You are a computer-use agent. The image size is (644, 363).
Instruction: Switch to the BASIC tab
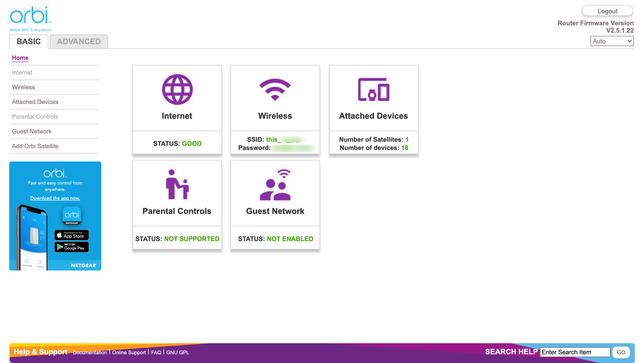coord(28,41)
